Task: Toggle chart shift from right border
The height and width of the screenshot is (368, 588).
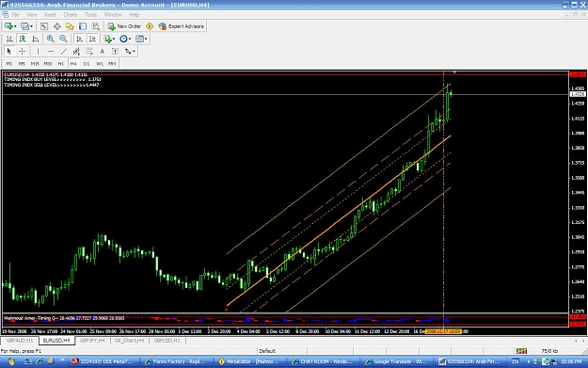Action: click(92, 39)
